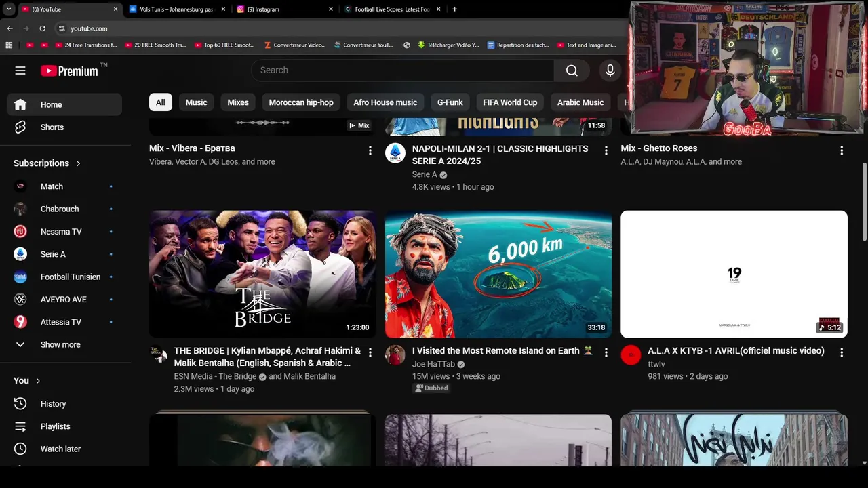Play THE BRIDGE video thumbnail
Viewport: 868px width, 488px height.
pos(262,274)
